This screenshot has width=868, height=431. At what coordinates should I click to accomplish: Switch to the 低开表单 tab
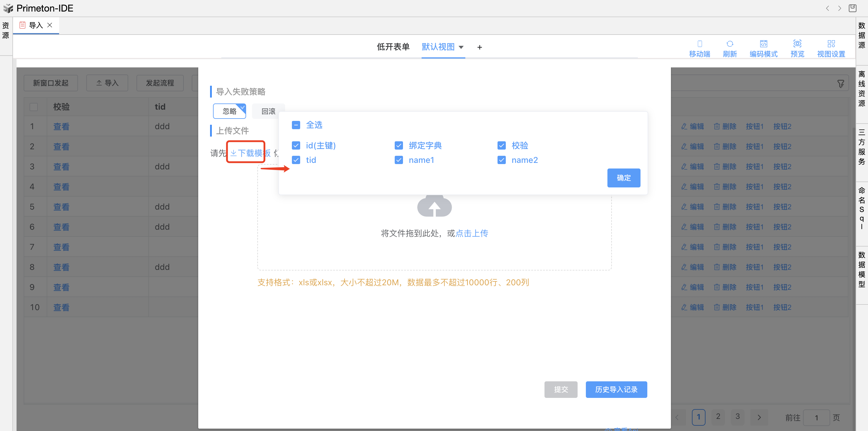[393, 47]
